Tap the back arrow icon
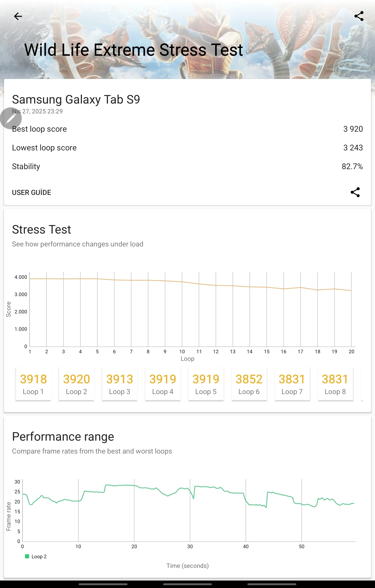Viewport: 375px width, 588px height. point(18,16)
